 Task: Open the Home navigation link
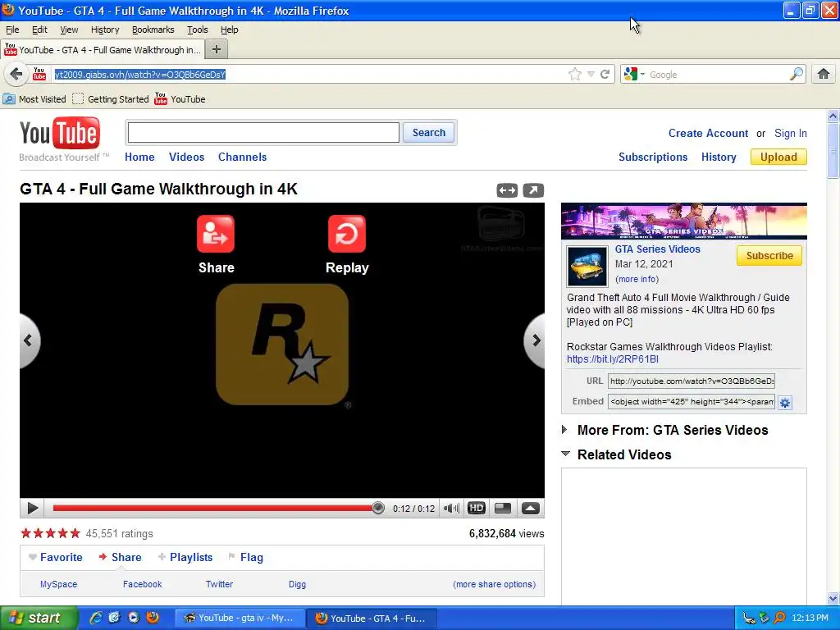[x=139, y=157]
